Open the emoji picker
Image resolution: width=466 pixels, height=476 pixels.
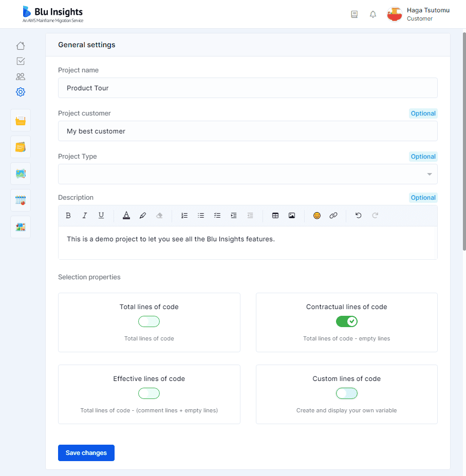point(317,216)
